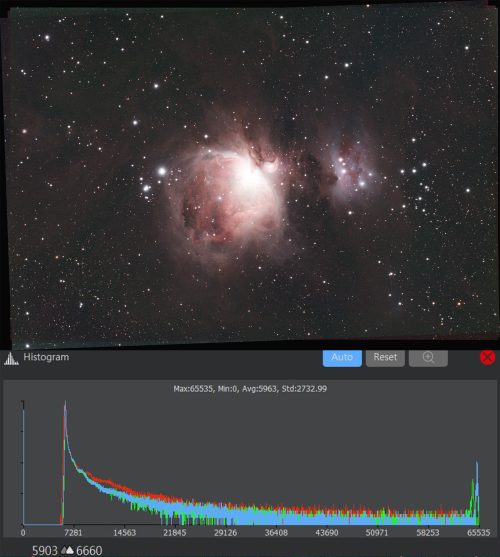Click the histogram stretch slider triangle handles
The width and height of the screenshot is (500, 557).
tap(67, 551)
